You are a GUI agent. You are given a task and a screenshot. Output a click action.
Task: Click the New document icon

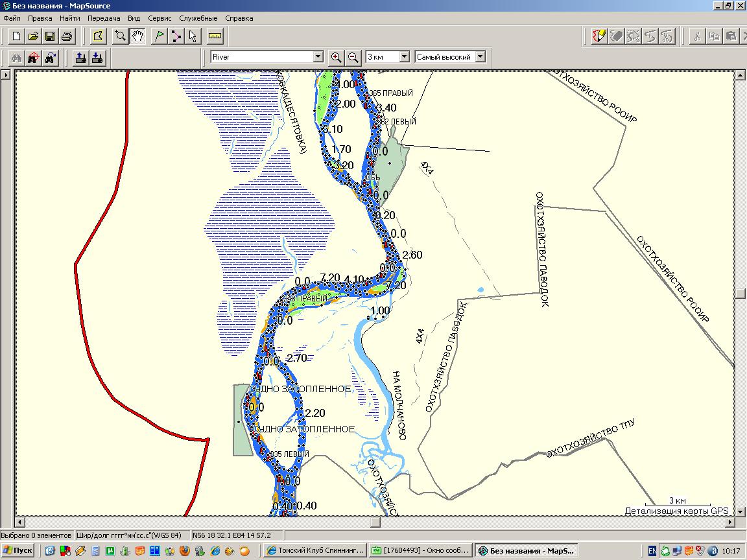(x=16, y=36)
